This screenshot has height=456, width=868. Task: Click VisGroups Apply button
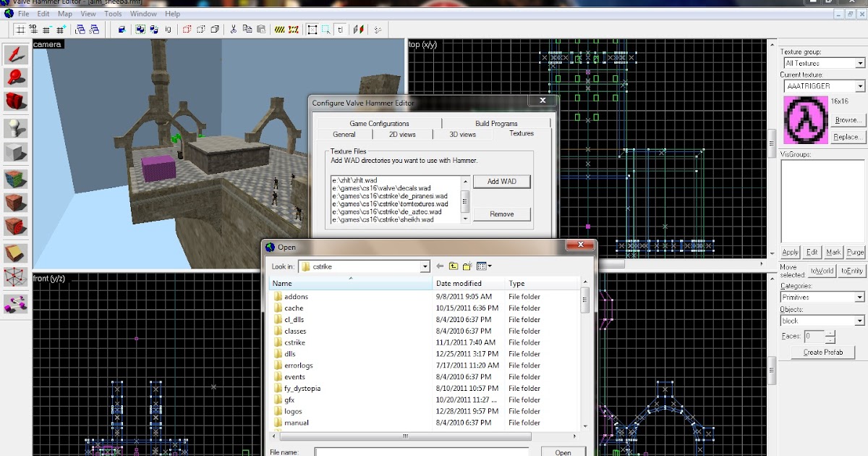791,252
